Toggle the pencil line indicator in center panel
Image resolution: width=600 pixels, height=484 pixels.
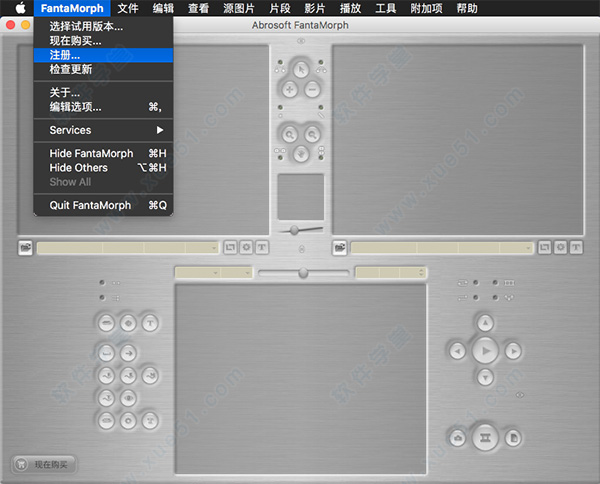(321, 108)
